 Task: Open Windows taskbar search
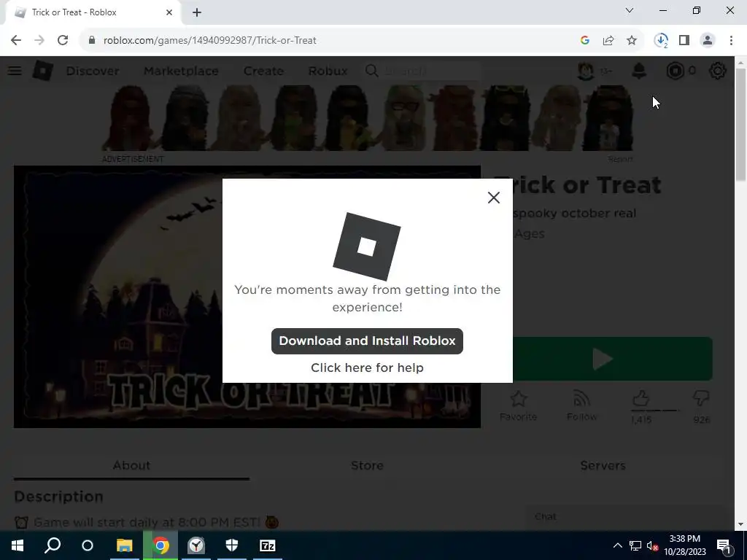(x=53, y=545)
